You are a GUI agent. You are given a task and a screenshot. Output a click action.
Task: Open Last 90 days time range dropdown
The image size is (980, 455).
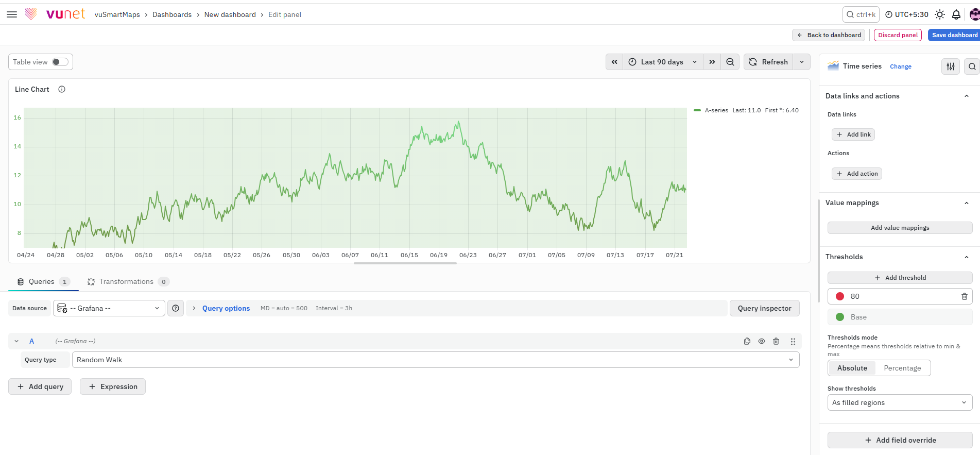click(663, 62)
